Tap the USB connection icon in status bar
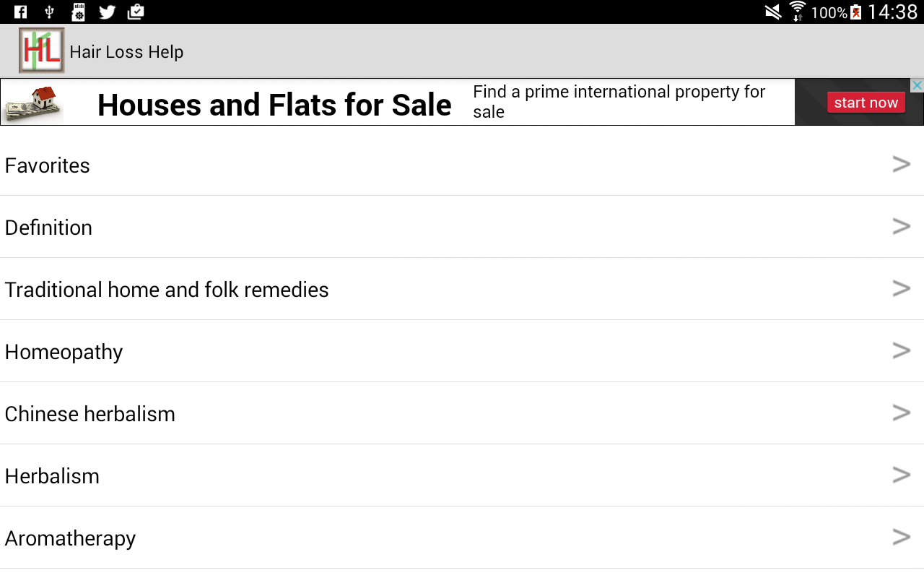 [x=49, y=12]
